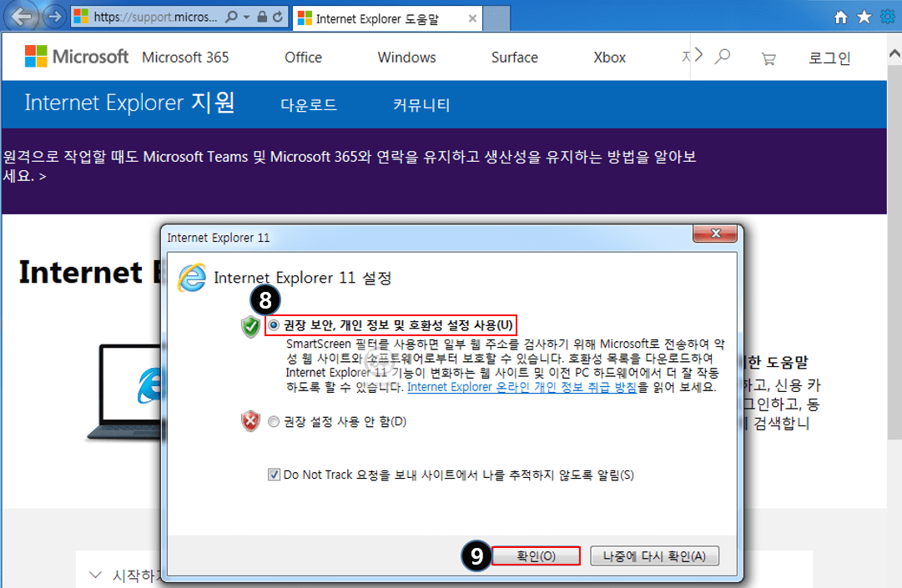Open the Office menu item
This screenshot has height=588, width=902.
303,58
